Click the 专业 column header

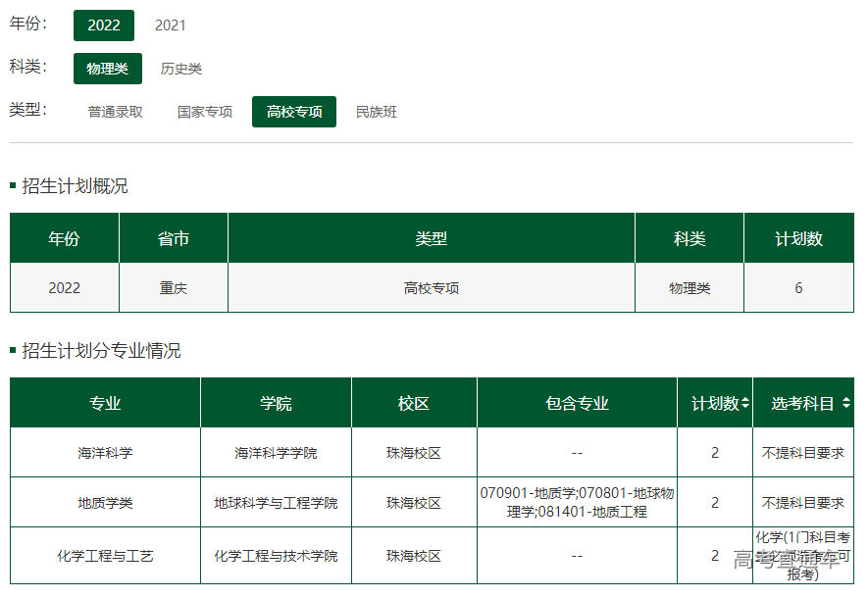pos(105,403)
